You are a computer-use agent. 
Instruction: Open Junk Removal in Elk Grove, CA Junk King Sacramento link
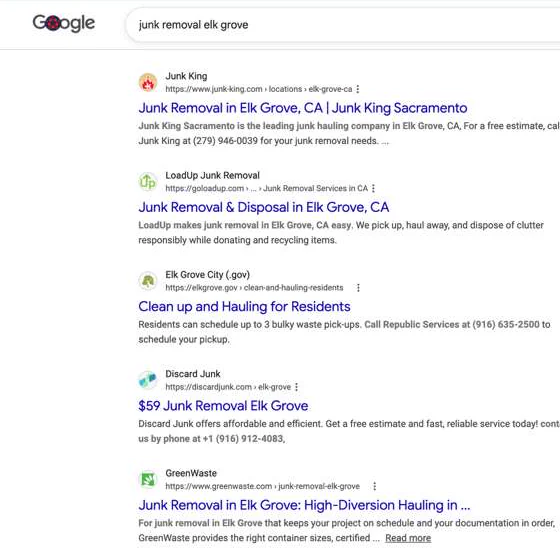[x=303, y=108]
